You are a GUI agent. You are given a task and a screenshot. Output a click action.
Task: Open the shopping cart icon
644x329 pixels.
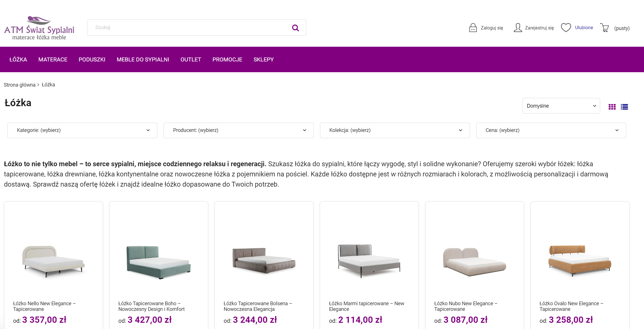pyautogui.click(x=605, y=28)
